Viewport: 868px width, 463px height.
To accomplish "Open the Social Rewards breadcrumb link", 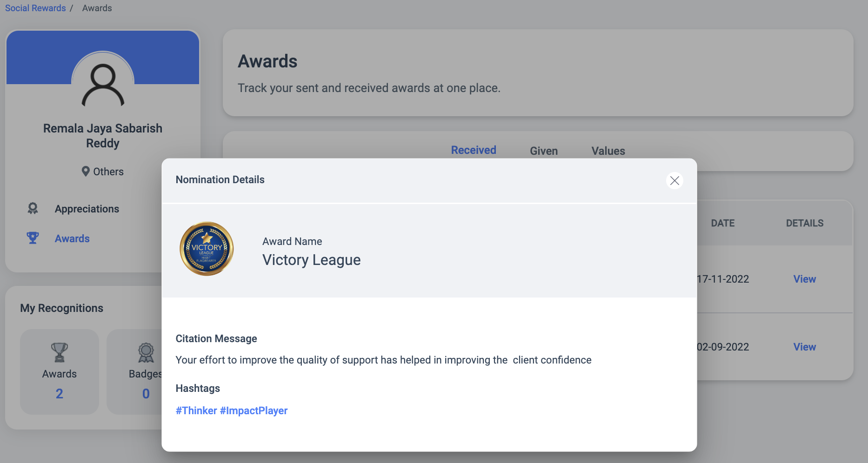I will point(35,8).
